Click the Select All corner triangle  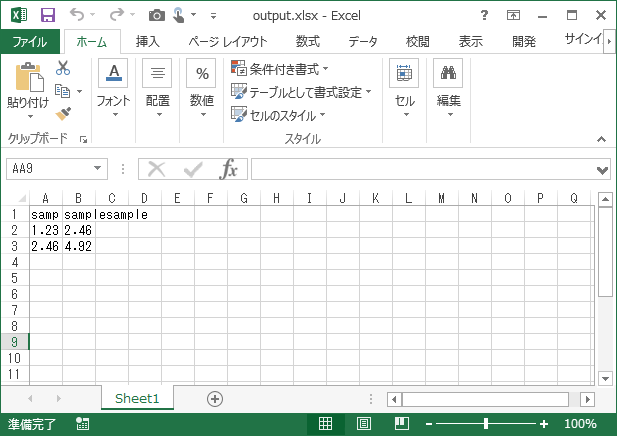coord(22,198)
